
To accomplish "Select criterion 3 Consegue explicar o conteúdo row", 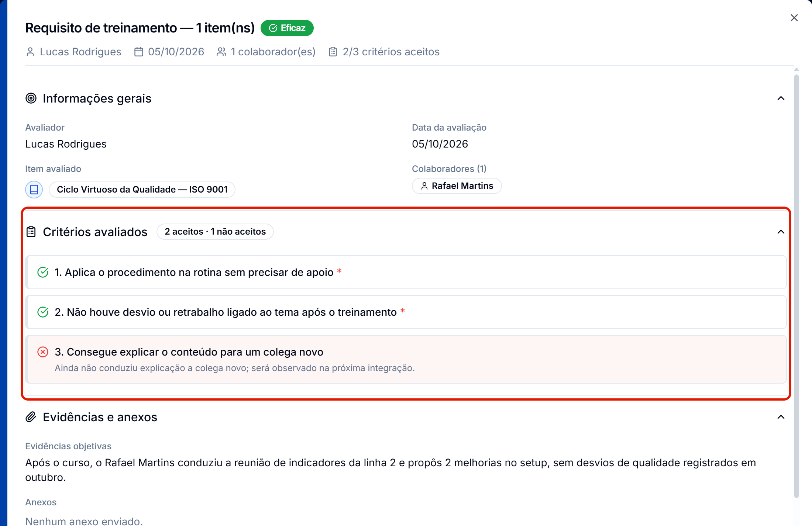I will [x=406, y=359].
